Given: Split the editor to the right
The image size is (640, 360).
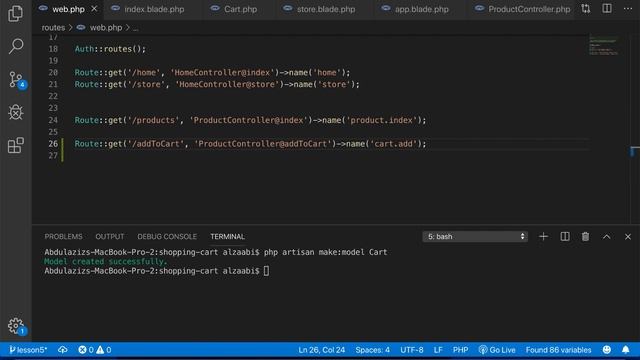Looking at the screenshot, I should pyautogui.click(x=607, y=9).
